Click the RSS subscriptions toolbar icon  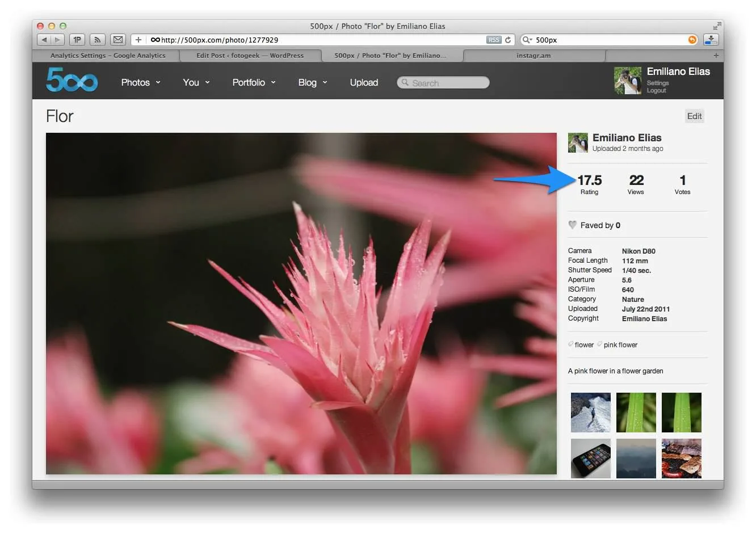click(x=97, y=40)
